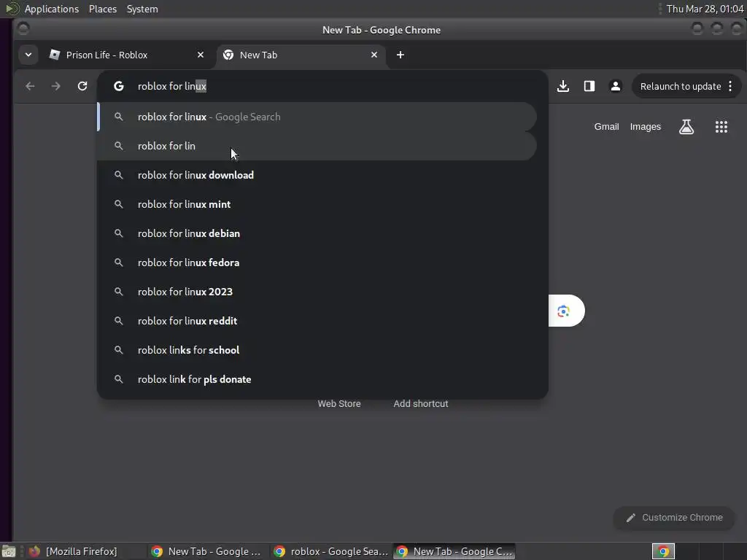Image resolution: width=747 pixels, height=560 pixels.
Task: Choose suggestion 'roblox for linux mint'
Action: click(x=317, y=204)
